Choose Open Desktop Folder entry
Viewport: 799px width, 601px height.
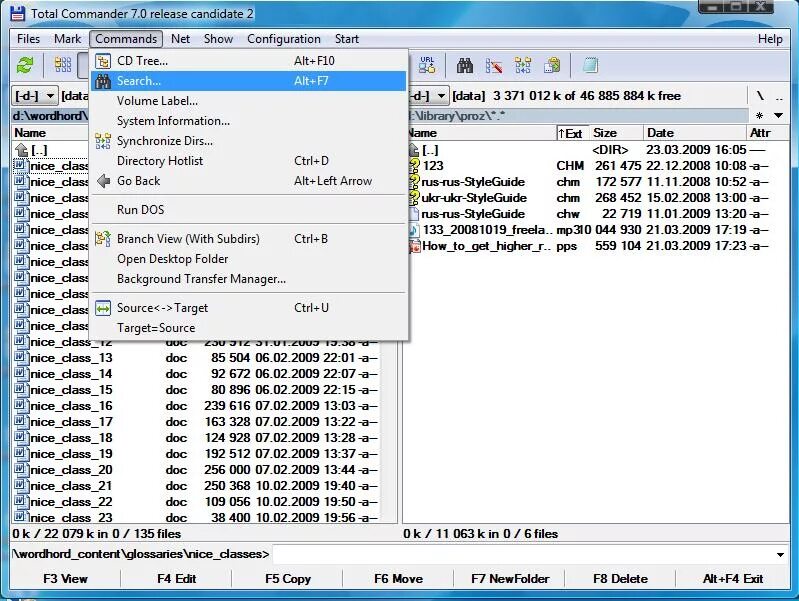pos(249,259)
